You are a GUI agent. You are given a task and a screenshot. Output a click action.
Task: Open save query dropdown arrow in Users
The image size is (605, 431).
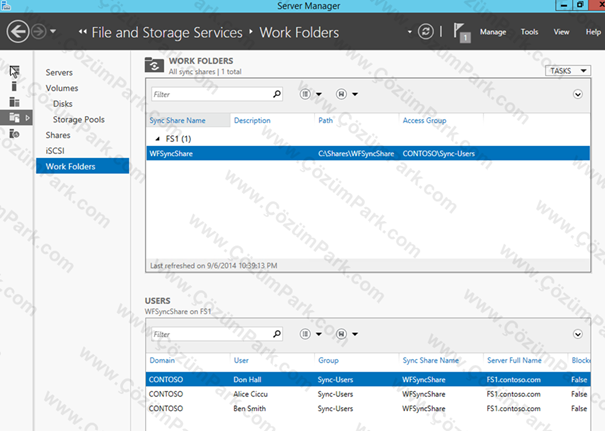point(355,334)
